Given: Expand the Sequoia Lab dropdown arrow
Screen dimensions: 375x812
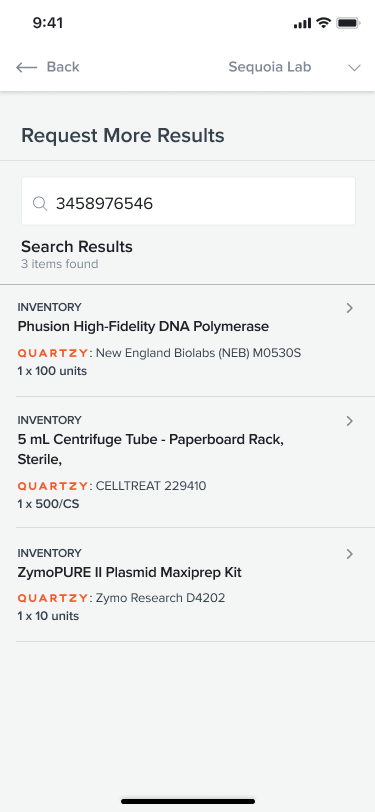Looking at the screenshot, I should click(354, 68).
